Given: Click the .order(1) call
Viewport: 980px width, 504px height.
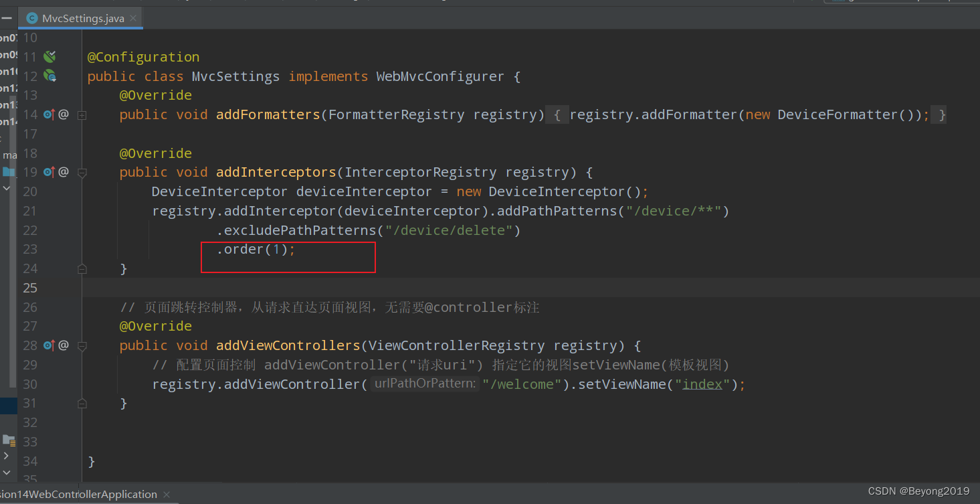Looking at the screenshot, I should (255, 249).
